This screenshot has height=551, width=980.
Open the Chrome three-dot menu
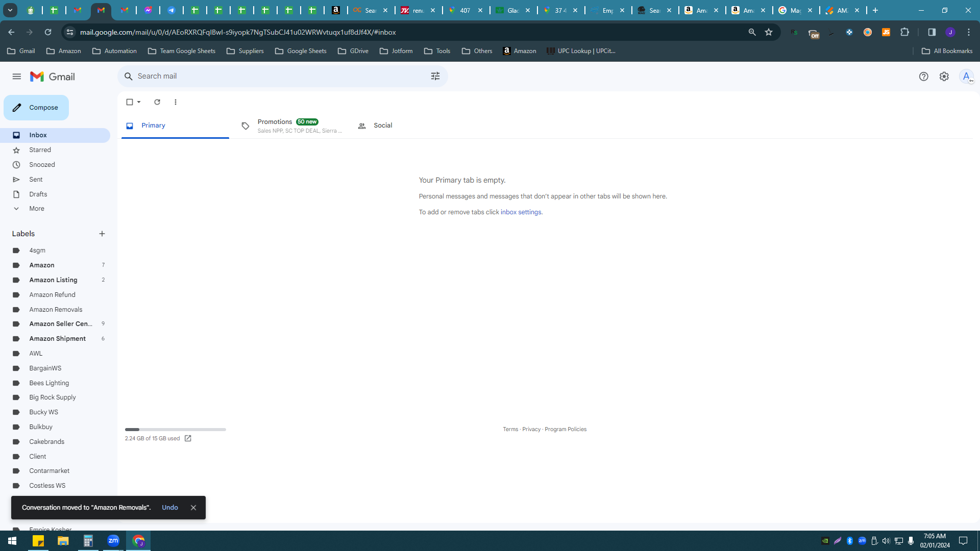(969, 32)
